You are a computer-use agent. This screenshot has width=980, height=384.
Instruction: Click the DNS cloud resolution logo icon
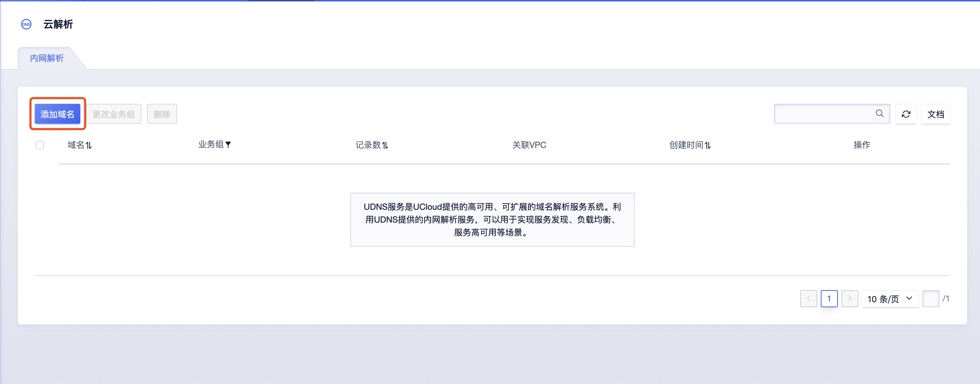coord(26,25)
